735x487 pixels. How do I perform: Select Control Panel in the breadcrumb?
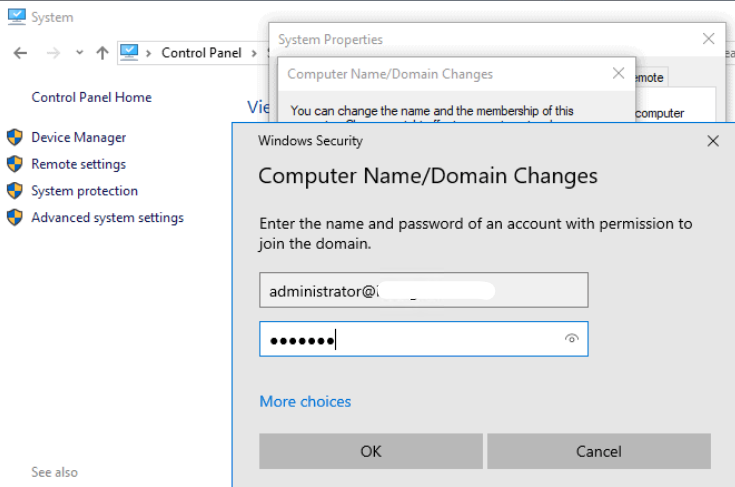pos(202,52)
